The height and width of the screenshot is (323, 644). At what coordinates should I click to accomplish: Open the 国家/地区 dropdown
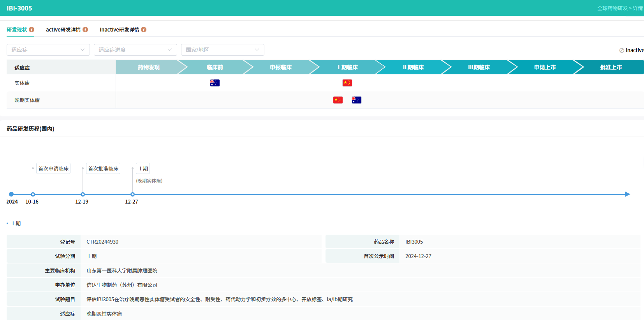pyautogui.click(x=222, y=50)
